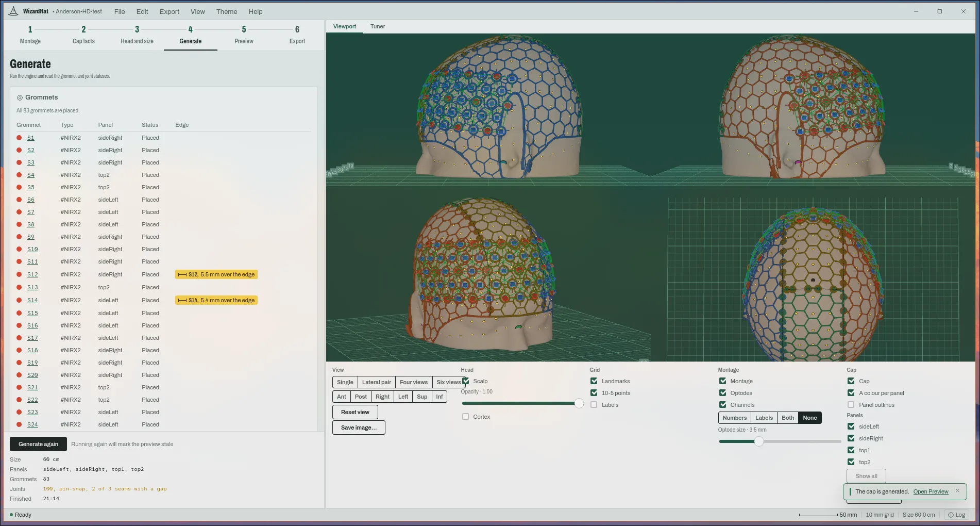Toggle A colour per panel checkbox

point(851,393)
